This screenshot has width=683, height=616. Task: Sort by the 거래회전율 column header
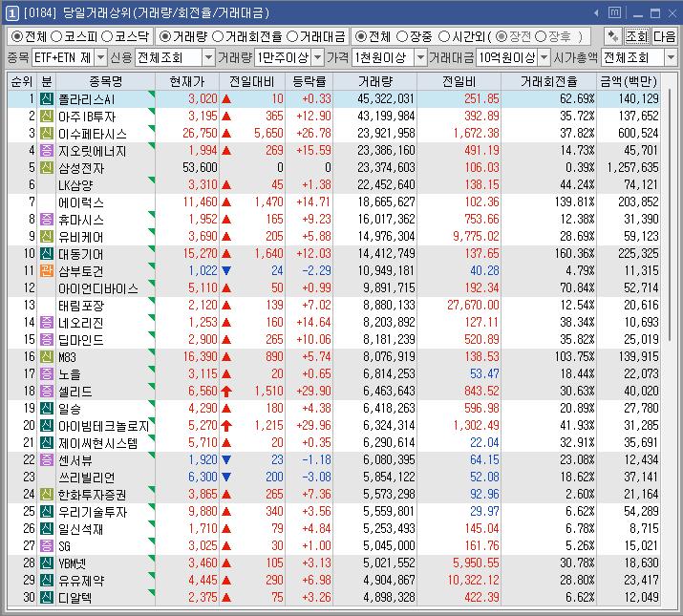548,81
